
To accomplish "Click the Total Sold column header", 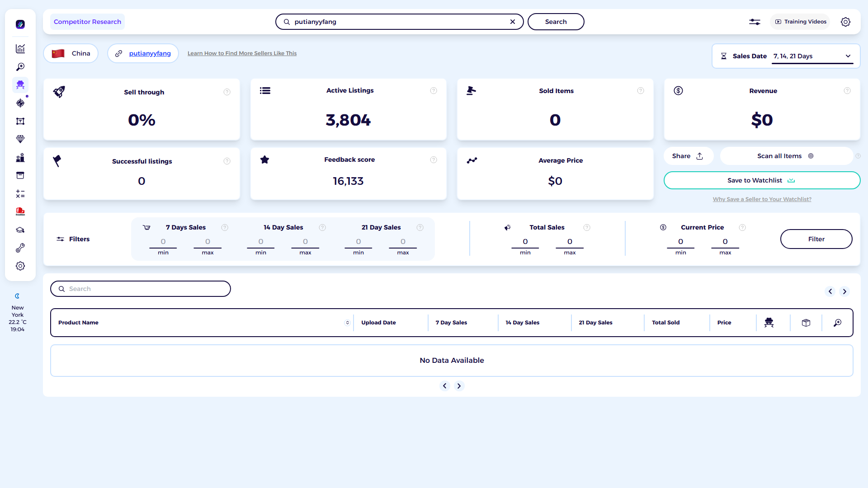I will pyautogui.click(x=665, y=323).
